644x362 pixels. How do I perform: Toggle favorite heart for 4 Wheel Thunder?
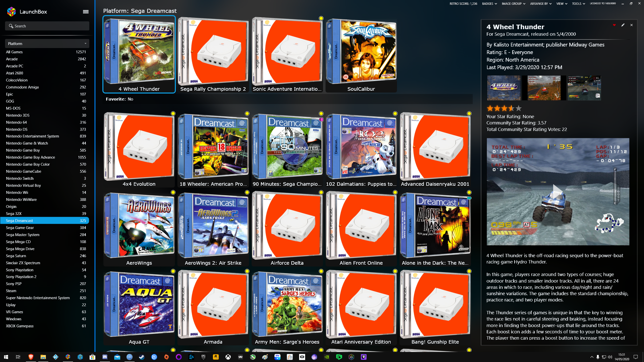point(614,25)
